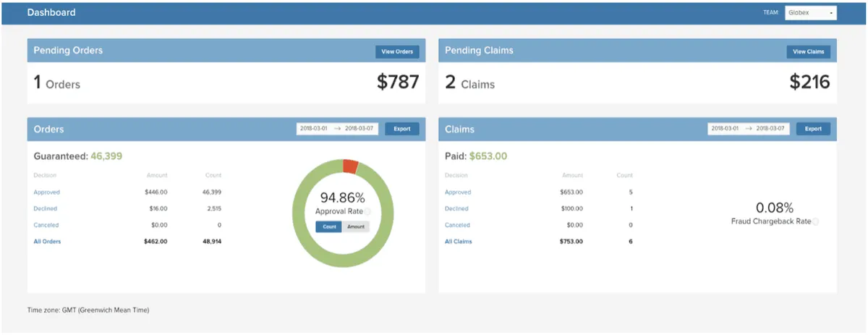868x335 pixels.
Task: Set the Claims end date 2018-03-07
Action: pos(772,129)
